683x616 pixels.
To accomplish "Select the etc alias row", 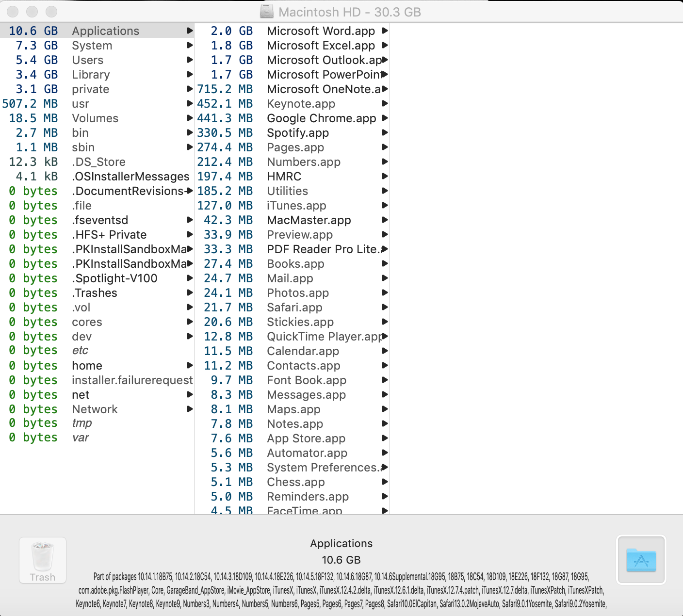I will (x=97, y=351).
